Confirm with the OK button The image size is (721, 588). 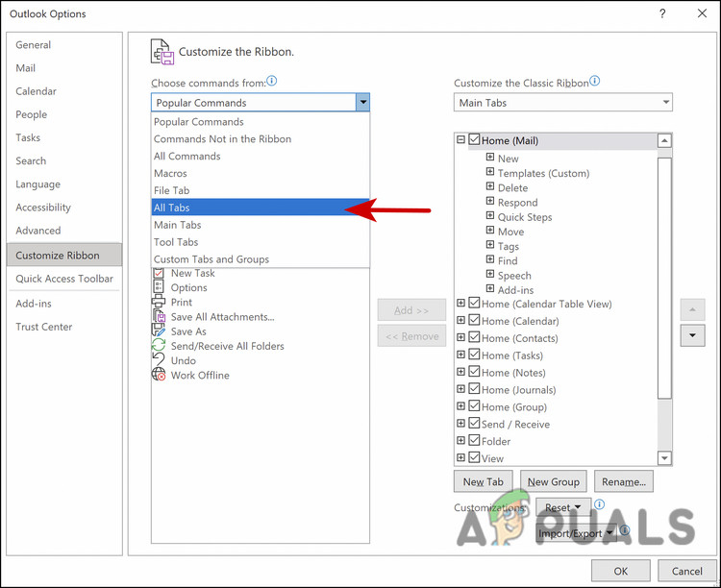[x=620, y=571]
